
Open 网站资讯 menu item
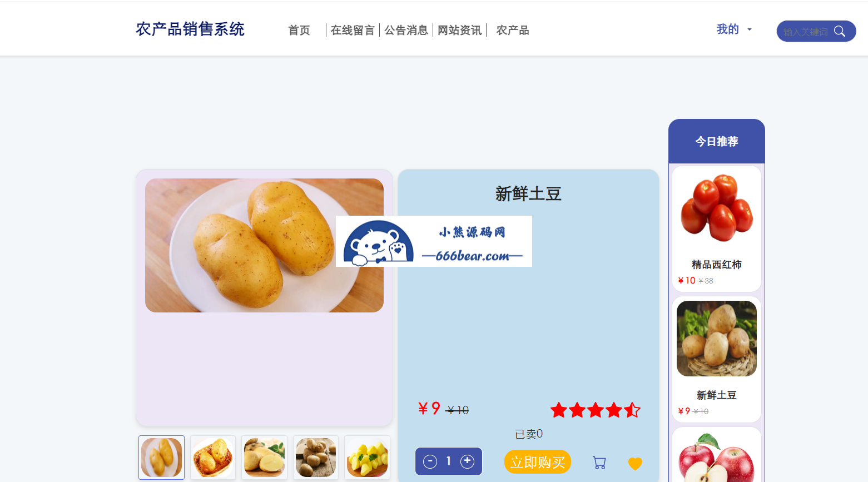click(x=459, y=30)
